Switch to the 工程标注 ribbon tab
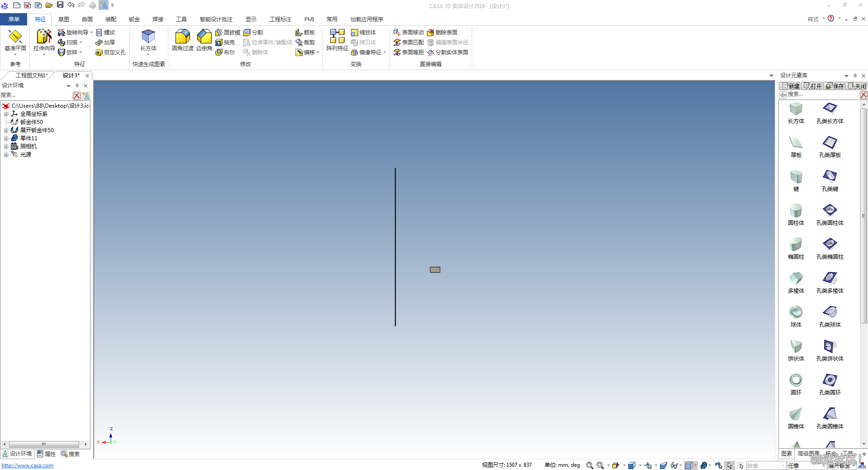Viewport: 868px width, 470px height. click(280, 19)
